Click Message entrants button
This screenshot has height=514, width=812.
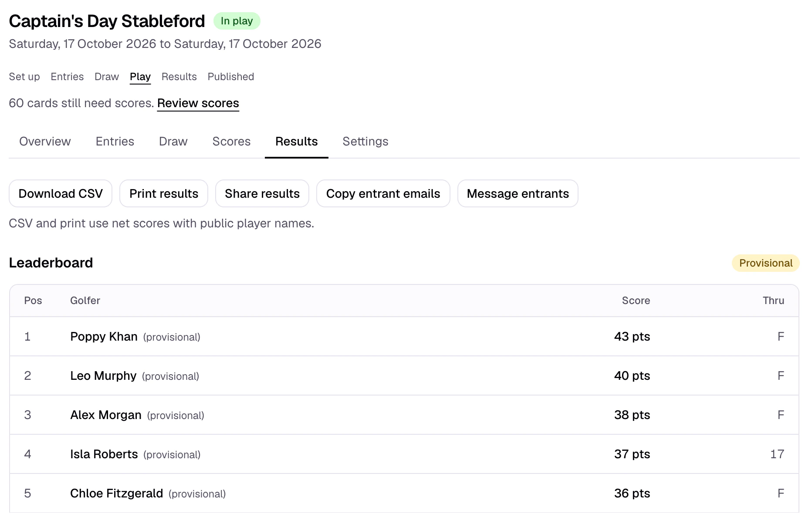518,193
